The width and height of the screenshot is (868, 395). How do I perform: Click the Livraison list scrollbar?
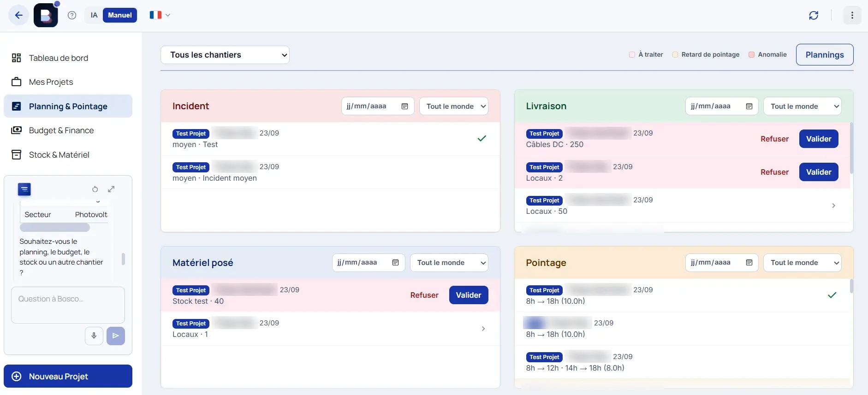[x=851, y=147]
